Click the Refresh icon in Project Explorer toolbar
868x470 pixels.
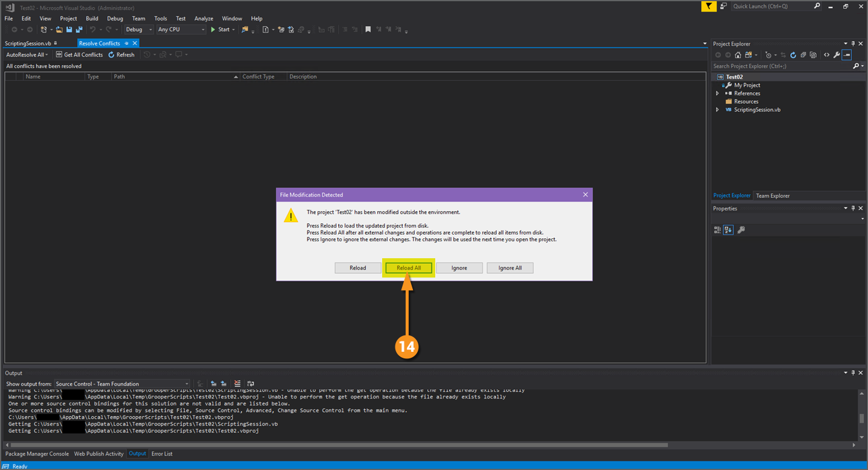click(793, 55)
